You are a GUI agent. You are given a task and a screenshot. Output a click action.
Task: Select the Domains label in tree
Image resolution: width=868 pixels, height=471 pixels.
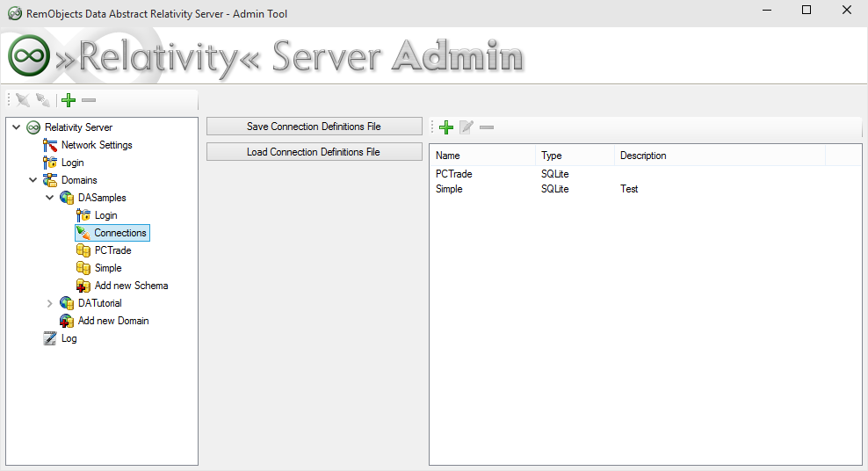pos(79,180)
